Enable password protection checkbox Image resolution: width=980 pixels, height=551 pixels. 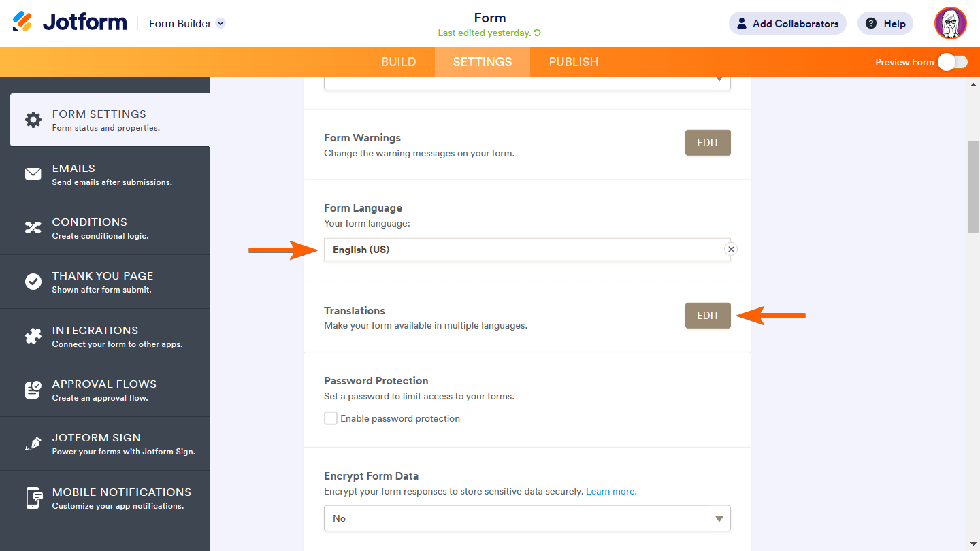(331, 418)
